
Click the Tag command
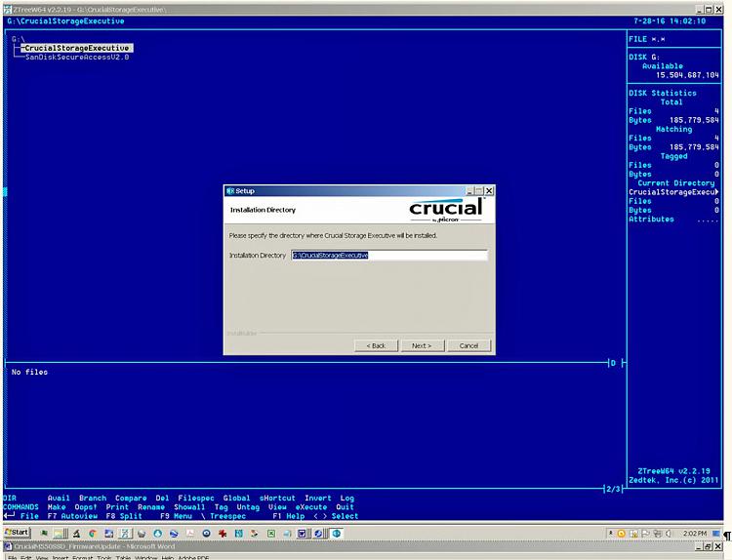(x=222, y=507)
